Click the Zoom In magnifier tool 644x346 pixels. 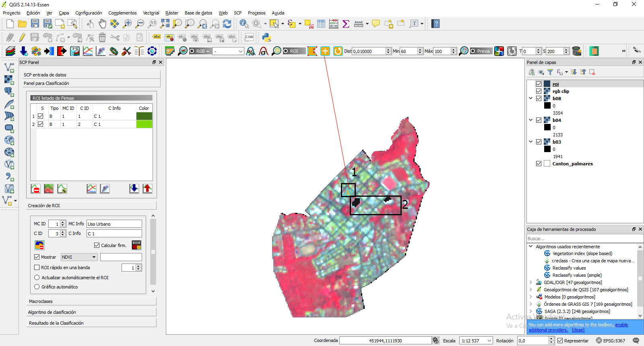(127, 24)
